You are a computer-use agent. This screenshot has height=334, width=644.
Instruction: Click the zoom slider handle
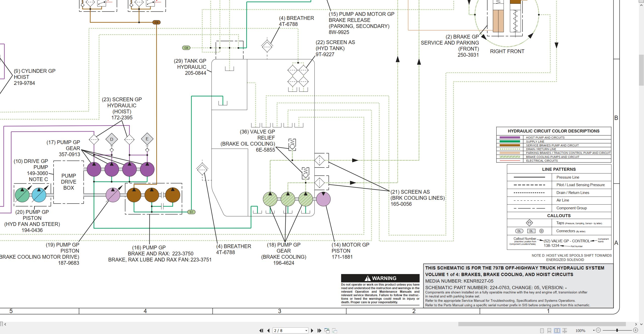[617, 330]
